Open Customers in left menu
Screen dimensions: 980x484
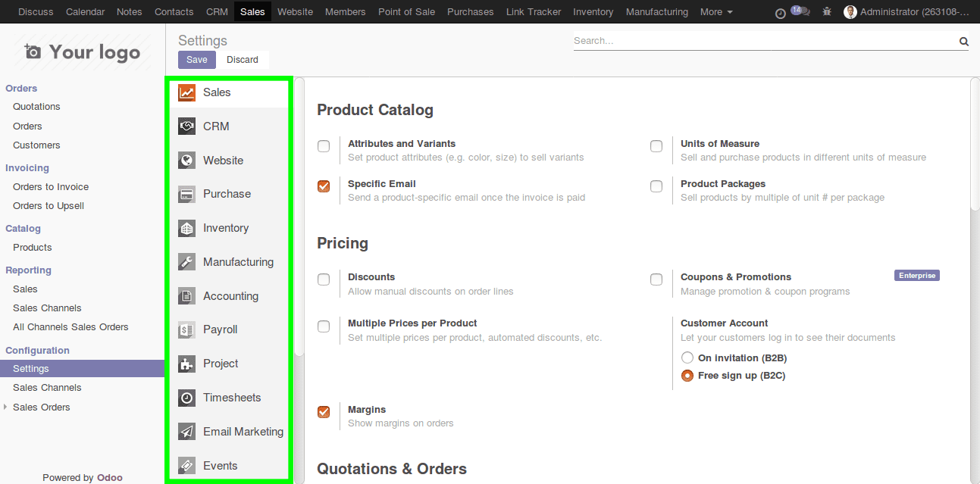[x=36, y=145]
